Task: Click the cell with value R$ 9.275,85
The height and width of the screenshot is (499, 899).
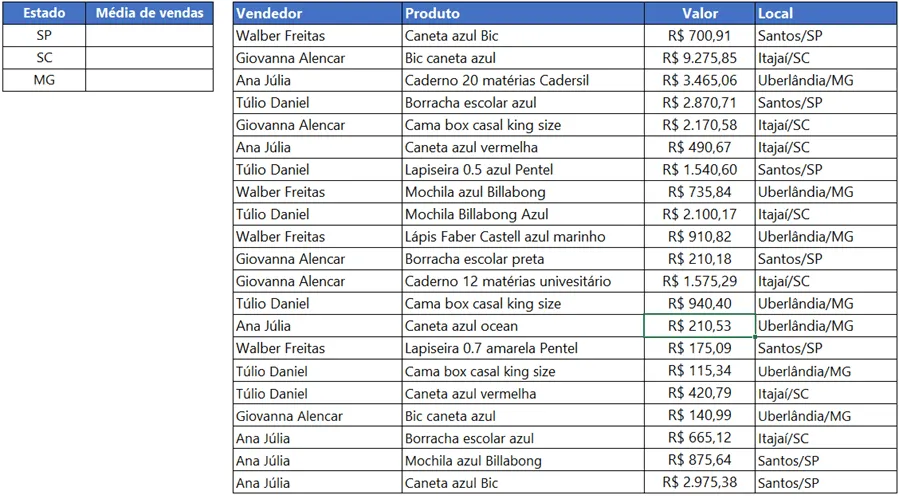Action: click(x=699, y=58)
